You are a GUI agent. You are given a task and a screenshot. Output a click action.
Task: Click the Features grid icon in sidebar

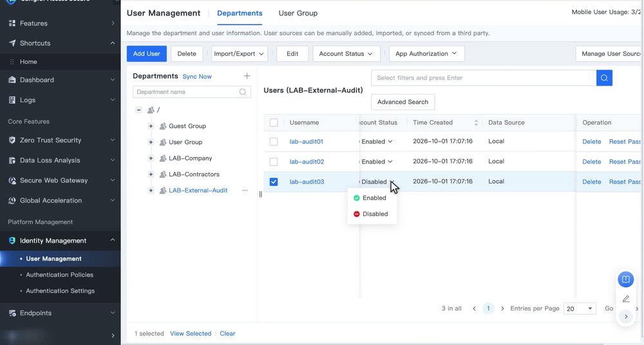coord(12,23)
